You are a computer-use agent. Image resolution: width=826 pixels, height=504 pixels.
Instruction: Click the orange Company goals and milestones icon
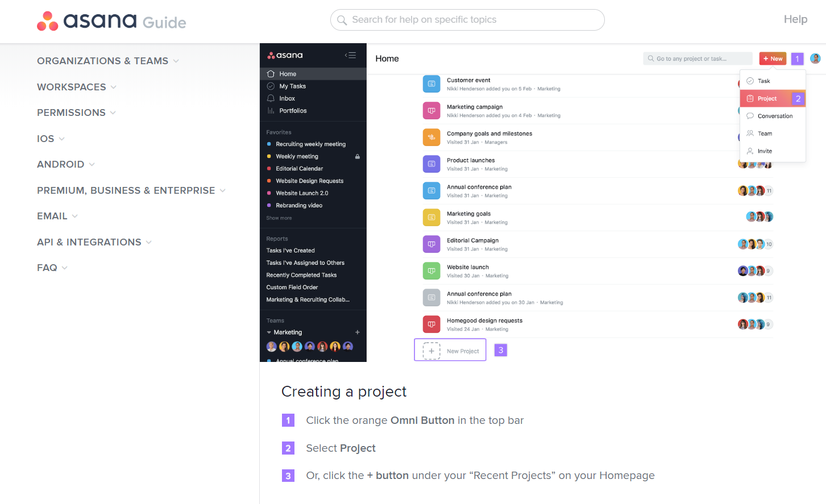pyautogui.click(x=431, y=138)
